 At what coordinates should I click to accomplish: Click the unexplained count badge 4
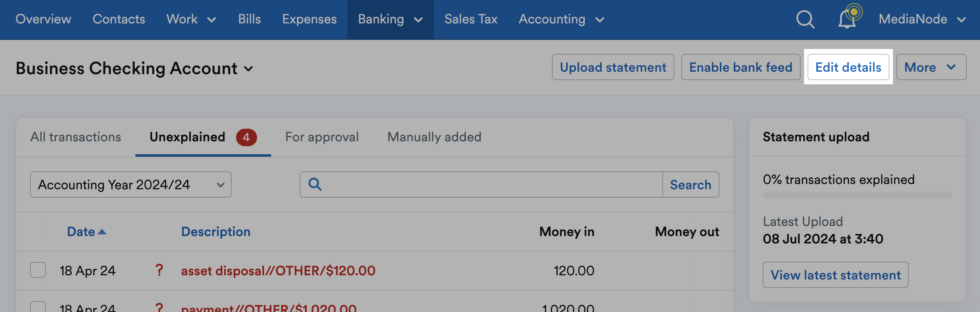point(246,137)
